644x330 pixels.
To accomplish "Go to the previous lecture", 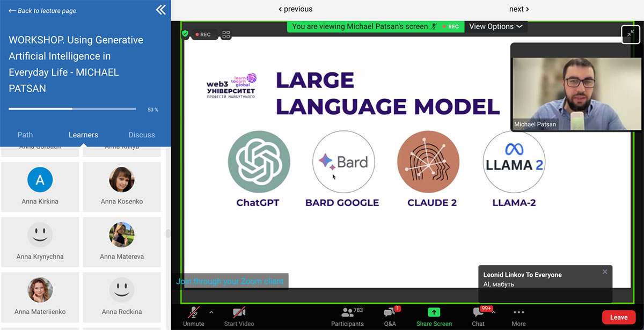I will [x=295, y=9].
